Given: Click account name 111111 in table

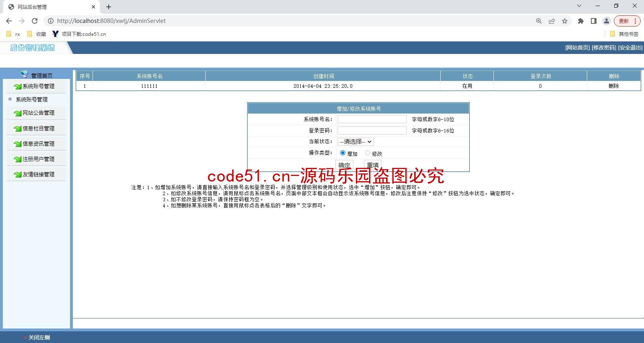Looking at the screenshot, I should (x=149, y=86).
